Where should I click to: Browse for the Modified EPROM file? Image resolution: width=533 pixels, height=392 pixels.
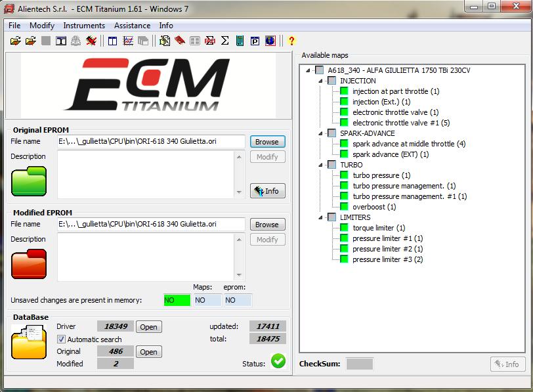point(268,225)
